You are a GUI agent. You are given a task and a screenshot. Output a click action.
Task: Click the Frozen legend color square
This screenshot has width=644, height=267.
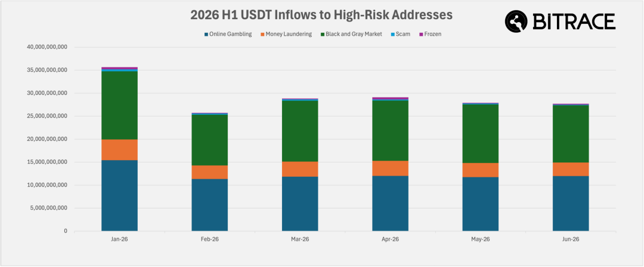[420, 34]
